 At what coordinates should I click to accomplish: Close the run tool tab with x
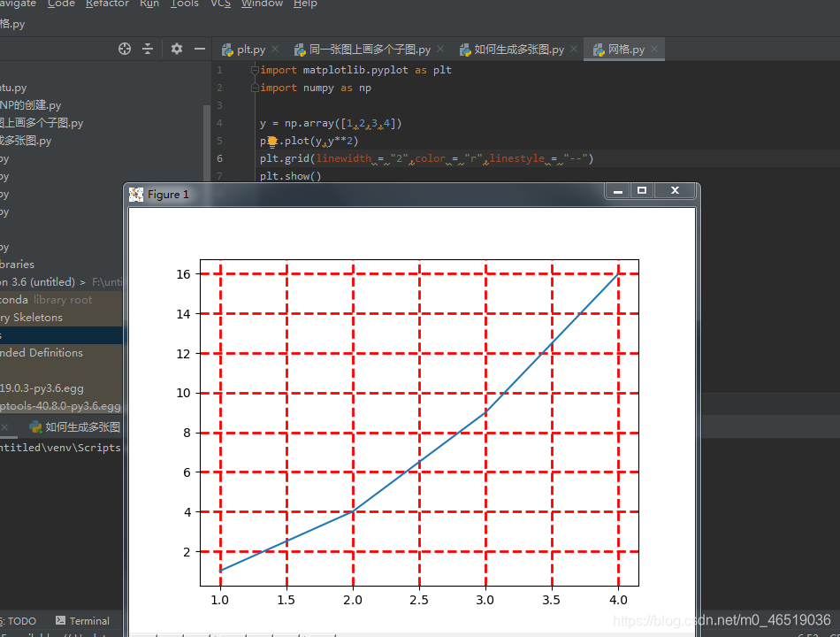tap(4, 426)
